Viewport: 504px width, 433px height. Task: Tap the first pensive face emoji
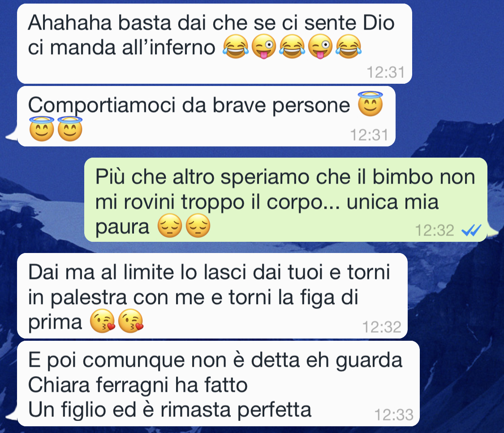pyautogui.click(x=170, y=226)
